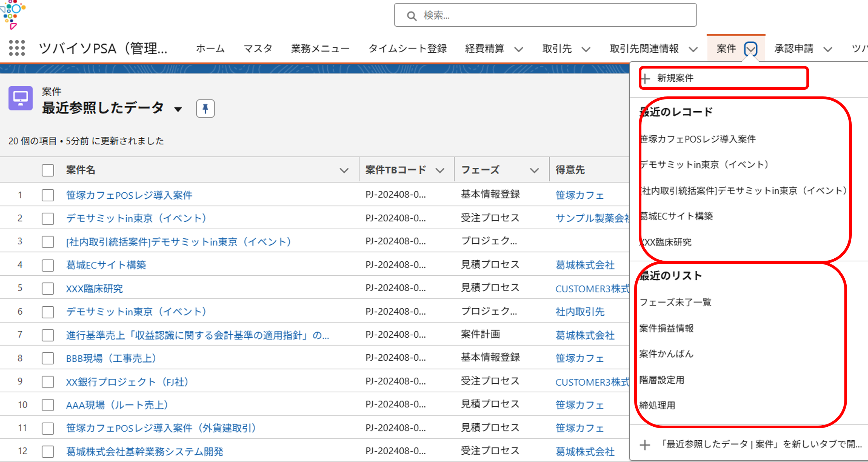Expand the 取引先関連情報 tab dropdown
Image resolution: width=868 pixels, height=462 pixels.
pyautogui.click(x=693, y=49)
